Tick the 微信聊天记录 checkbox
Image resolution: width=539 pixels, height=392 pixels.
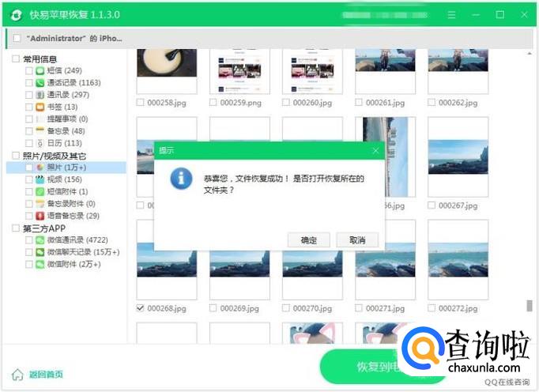[29, 252]
